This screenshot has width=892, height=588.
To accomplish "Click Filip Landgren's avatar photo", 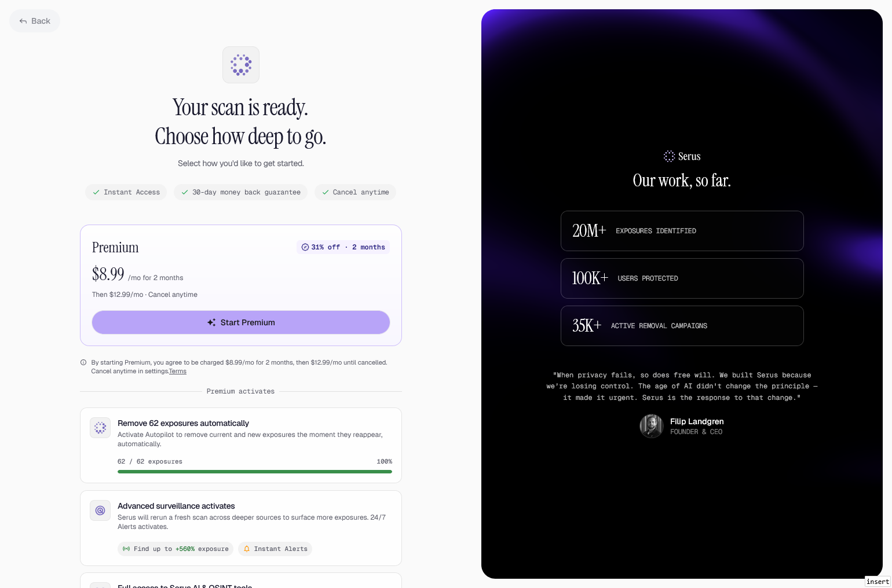I will click(x=652, y=426).
